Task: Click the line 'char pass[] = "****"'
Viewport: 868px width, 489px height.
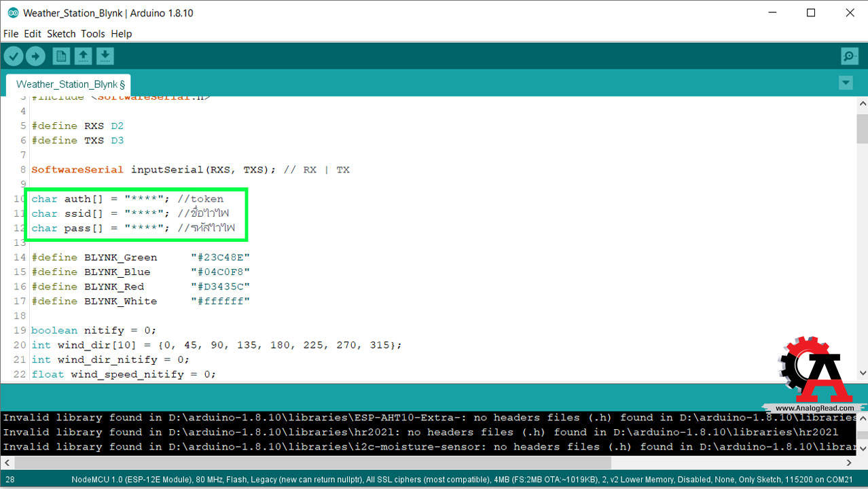Action: tap(133, 228)
